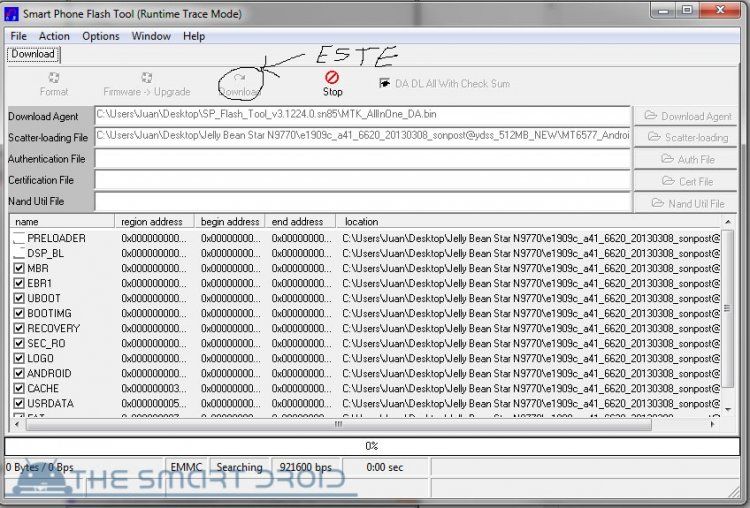Click the location column header
This screenshot has width=750, height=508.
pyautogui.click(x=529, y=221)
